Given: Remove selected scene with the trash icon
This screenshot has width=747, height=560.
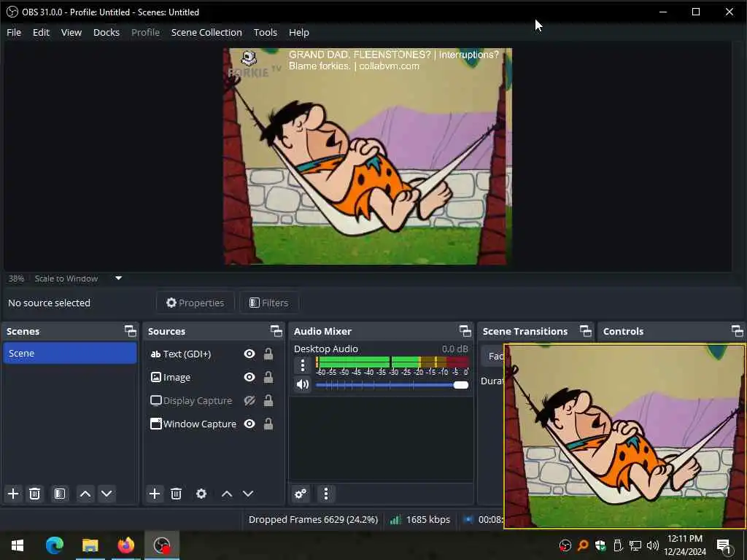Looking at the screenshot, I should click(34, 494).
